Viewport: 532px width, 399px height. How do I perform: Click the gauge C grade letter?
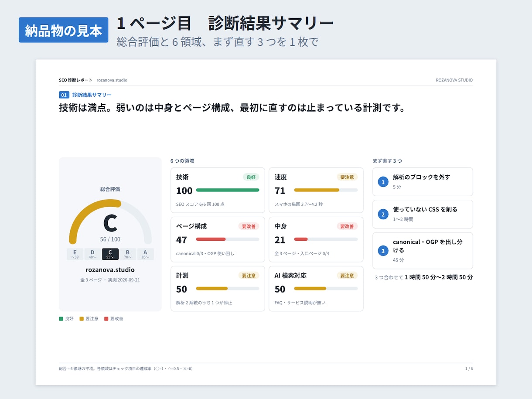tap(110, 223)
